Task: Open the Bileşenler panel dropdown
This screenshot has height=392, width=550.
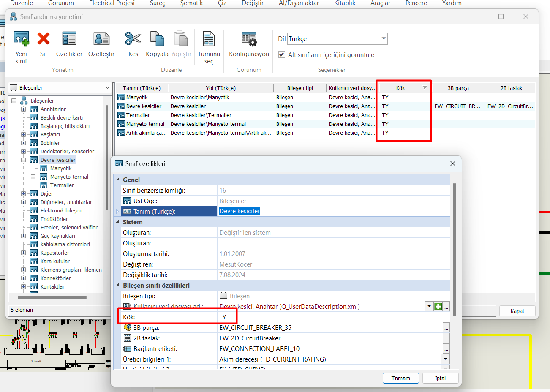Action: coord(107,87)
